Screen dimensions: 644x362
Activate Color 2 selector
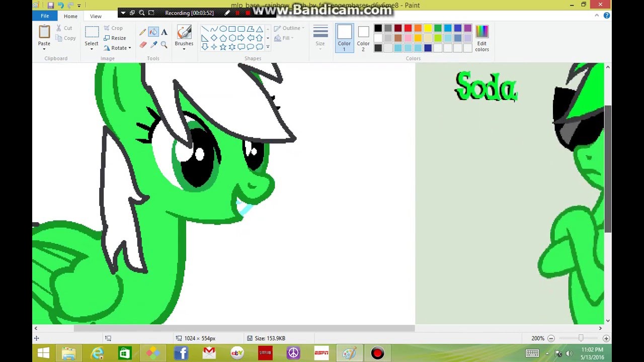(x=363, y=38)
